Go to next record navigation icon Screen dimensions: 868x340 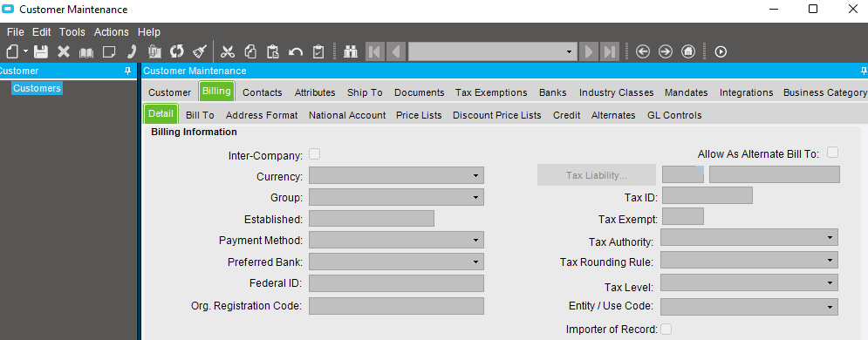click(x=589, y=51)
